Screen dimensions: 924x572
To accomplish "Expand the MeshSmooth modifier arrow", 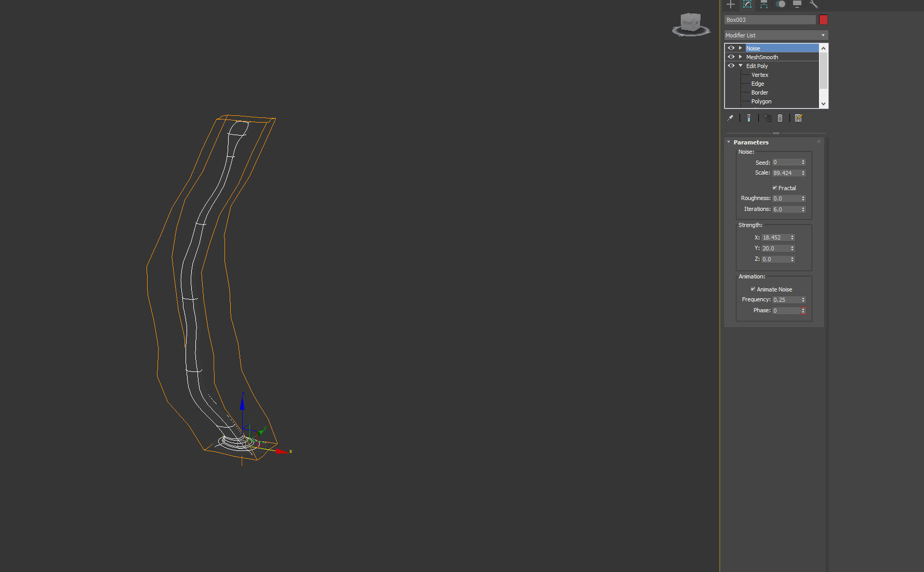I will click(741, 57).
